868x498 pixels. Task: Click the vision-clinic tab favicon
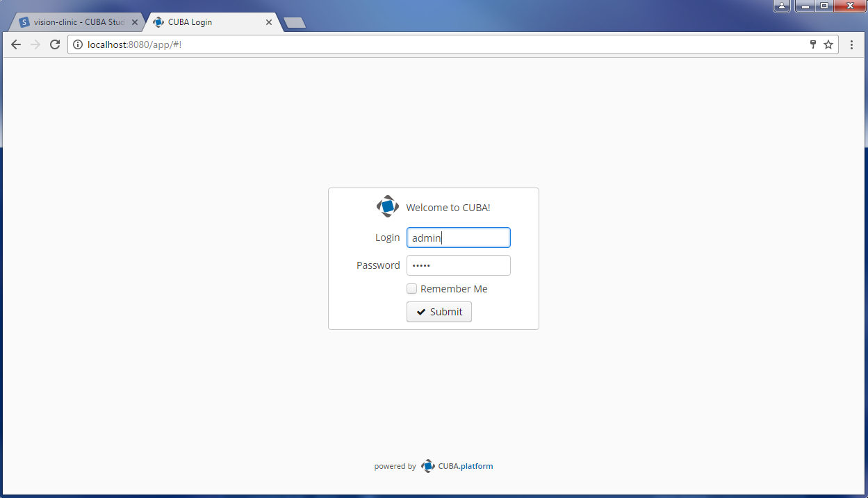(x=25, y=22)
